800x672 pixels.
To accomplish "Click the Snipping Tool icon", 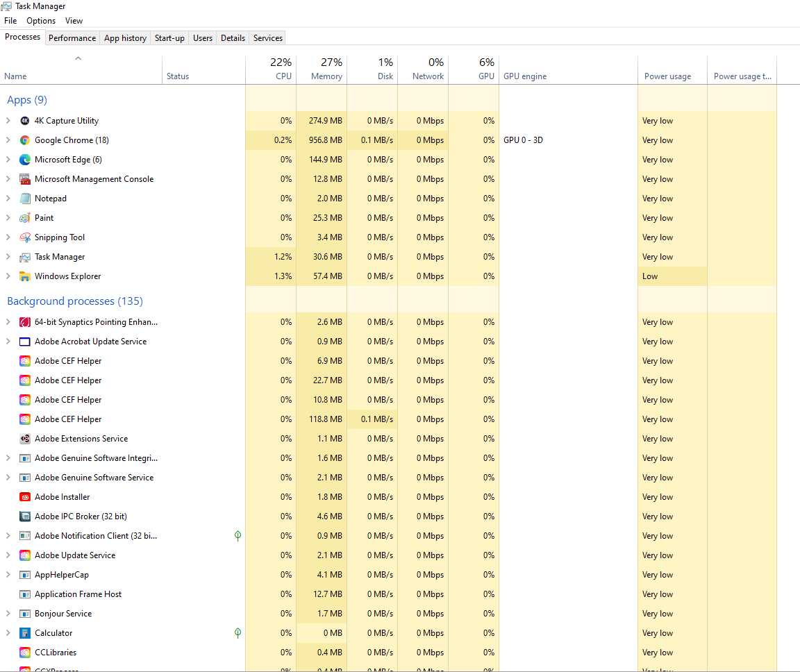I will click(25, 237).
